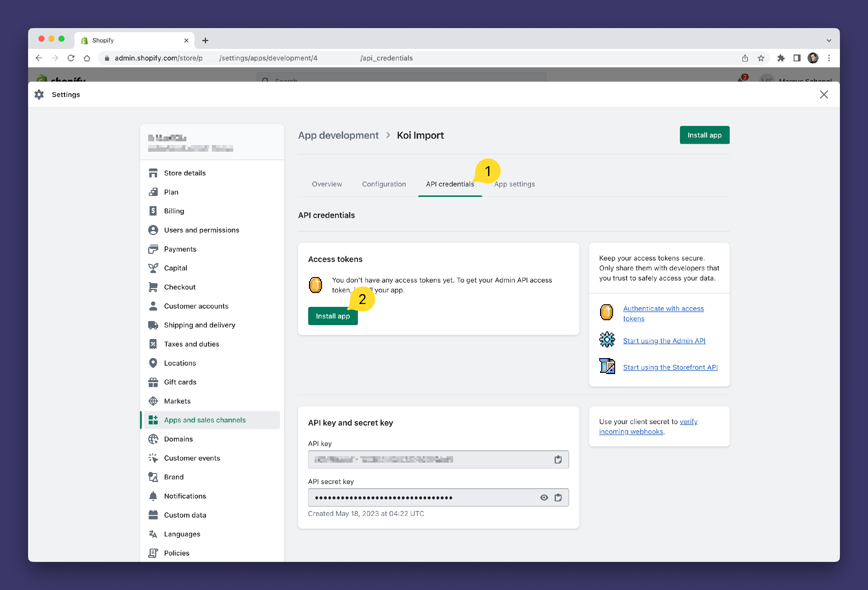Open the Notifications settings
Image resolution: width=868 pixels, height=590 pixels.
pos(185,496)
